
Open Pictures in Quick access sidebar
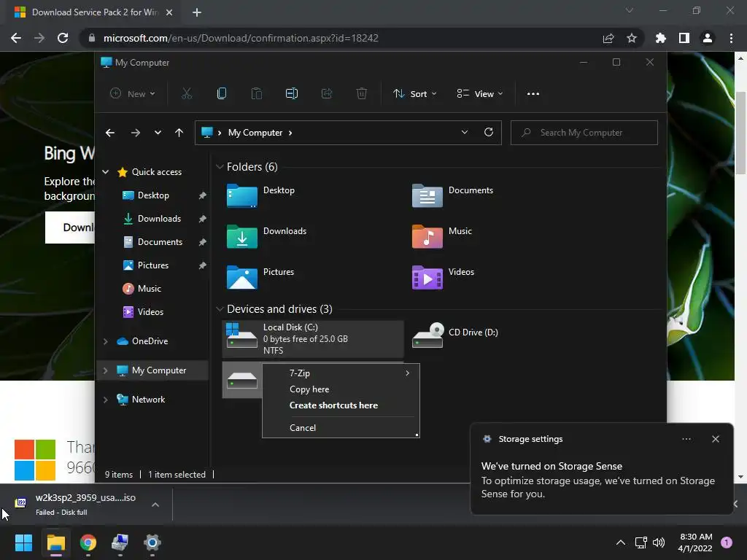[153, 265]
